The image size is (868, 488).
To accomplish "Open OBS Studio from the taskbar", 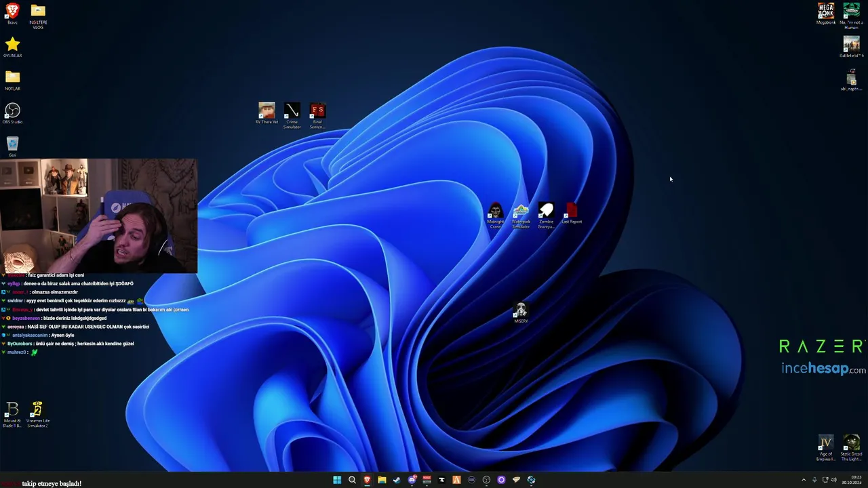I will (486, 480).
